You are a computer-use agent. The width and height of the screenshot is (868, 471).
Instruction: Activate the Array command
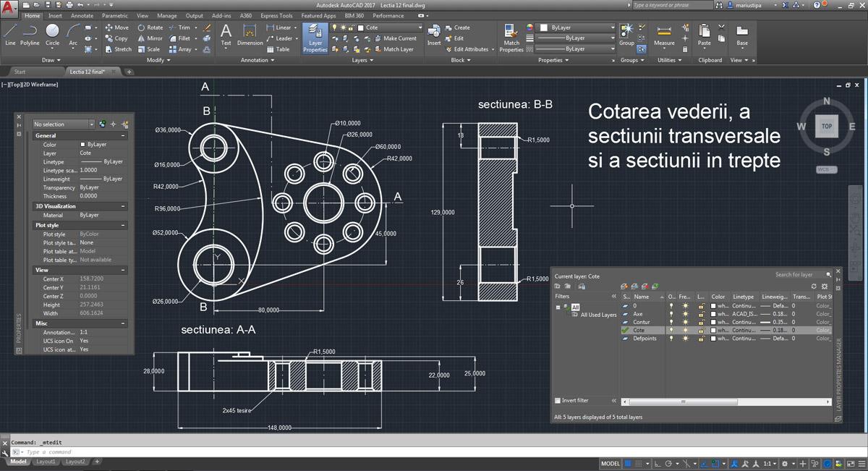pos(180,49)
